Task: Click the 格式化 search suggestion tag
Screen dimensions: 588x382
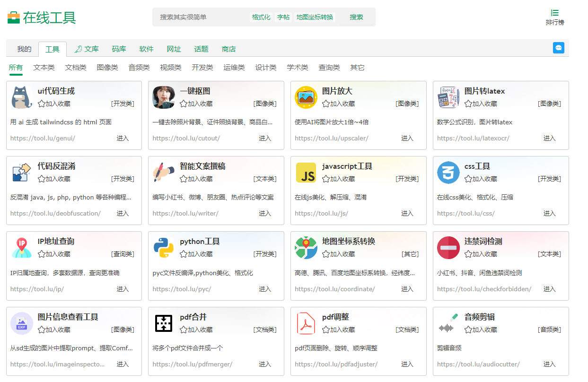Action: pyautogui.click(x=261, y=17)
